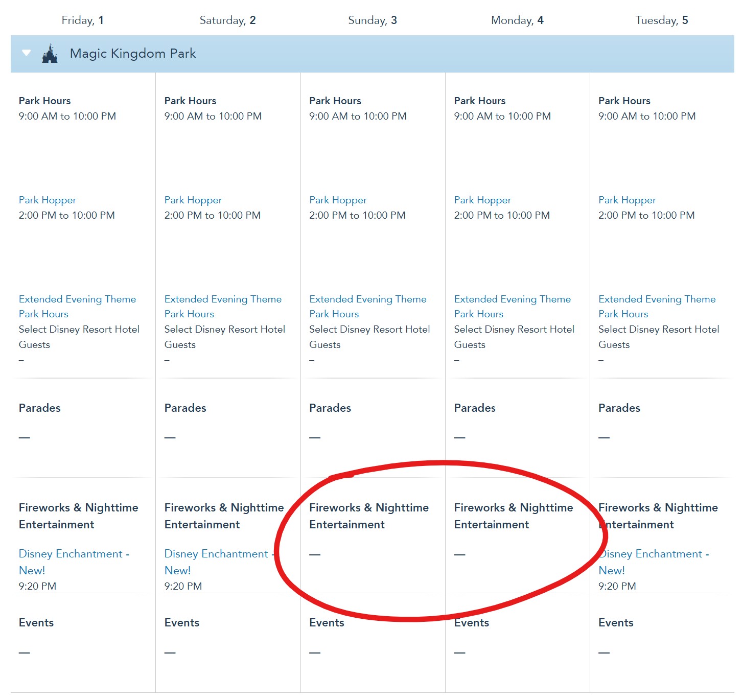The width and height of the screenshot is (743, 700).
Task: Click Friday's 9:20 PM fireworks time
Action: (x=38, y=586)
